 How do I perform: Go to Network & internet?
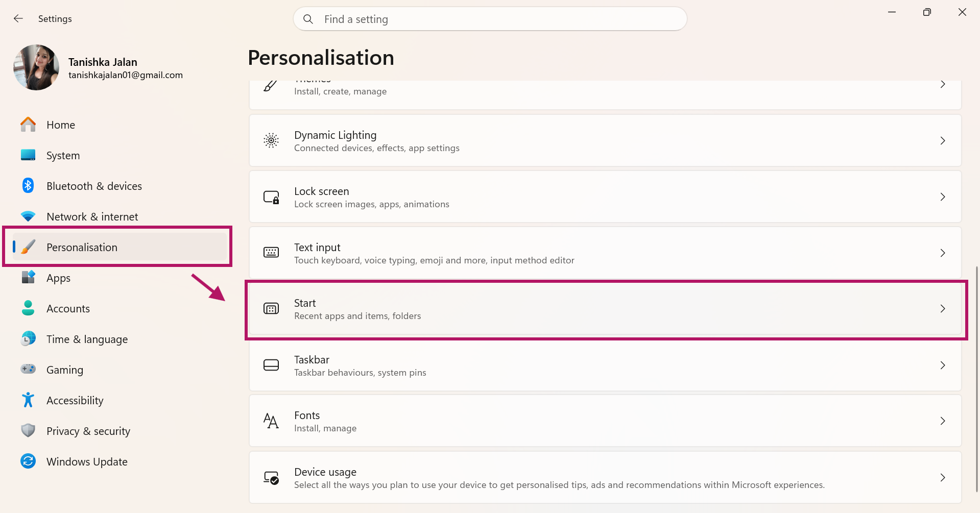(119, 216)
